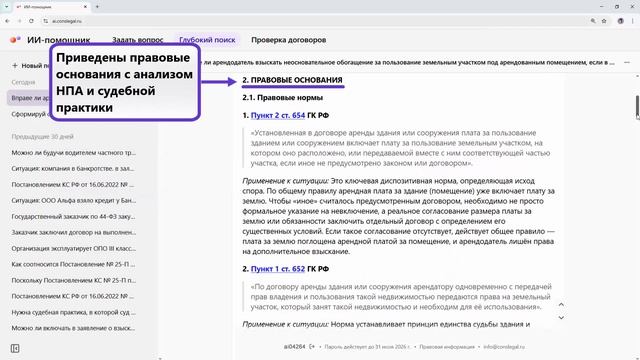Click the ИИ-помощник logo

coord(50,40)
